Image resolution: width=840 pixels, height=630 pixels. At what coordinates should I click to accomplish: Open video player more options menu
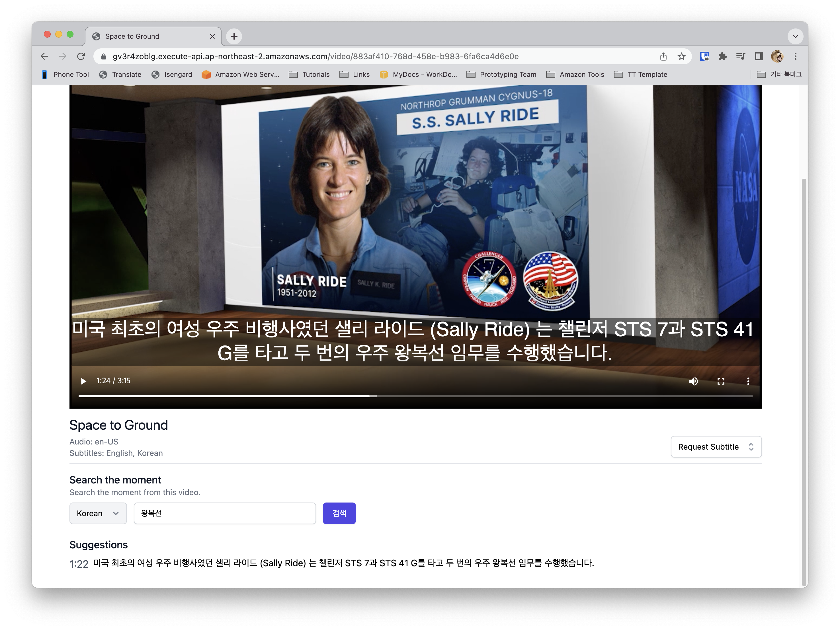(x=748, y=381)
